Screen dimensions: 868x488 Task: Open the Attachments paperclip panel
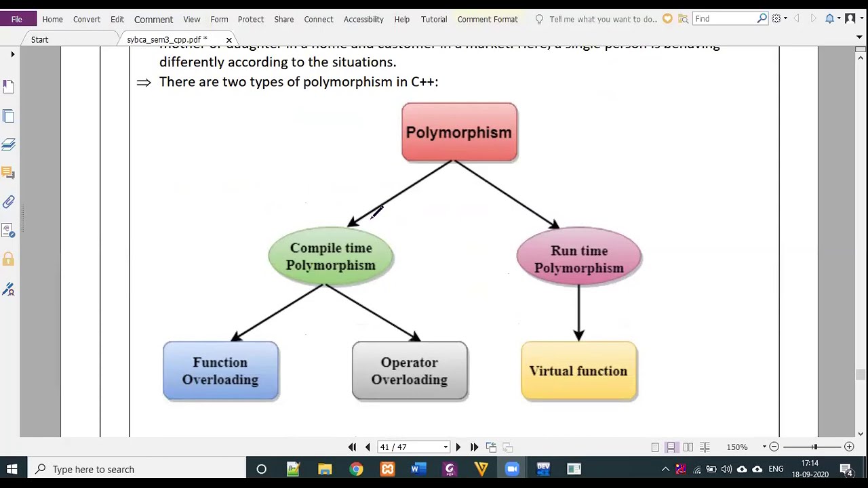coord(8,202)
